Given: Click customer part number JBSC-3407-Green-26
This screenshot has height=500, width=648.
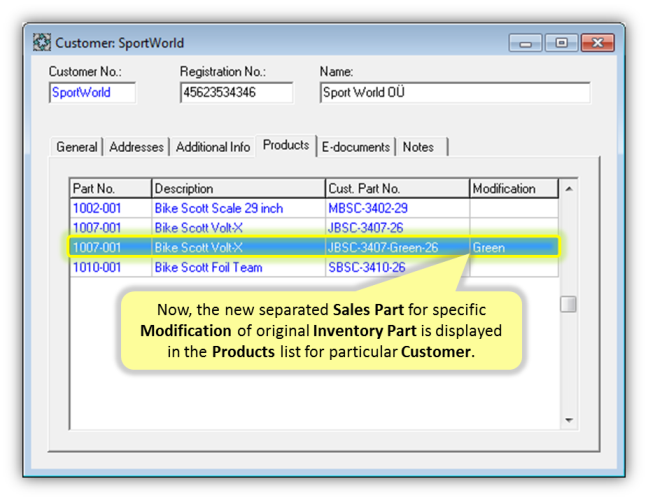Looking at the screenshot, I should pyautogui.click(x=383, y=248).
